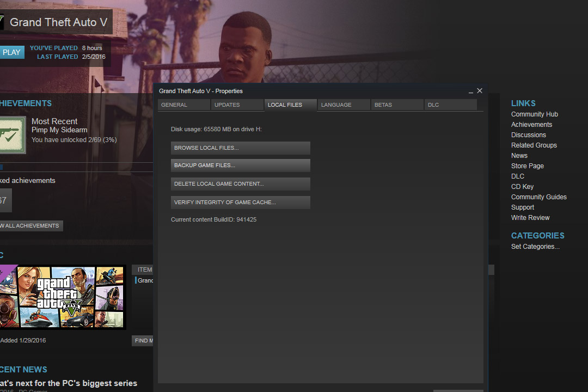
Task: Click the Last Played 2/5/2016 text
Action: (71, 57)
